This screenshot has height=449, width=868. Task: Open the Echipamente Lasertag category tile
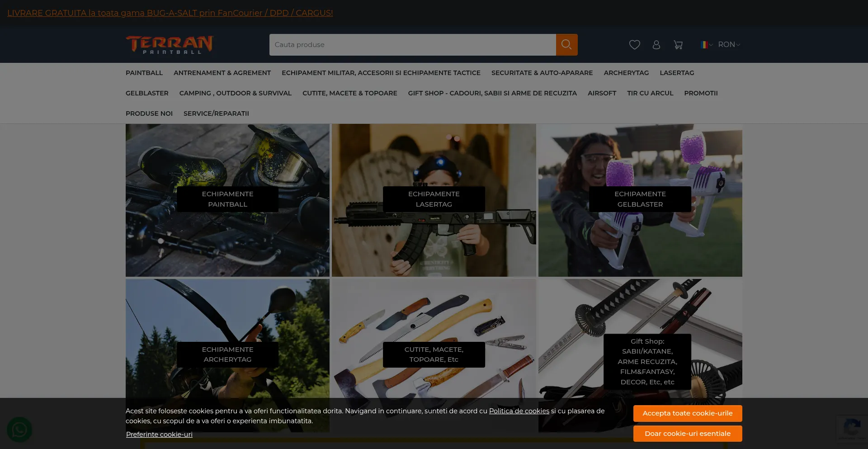point(434,199)
